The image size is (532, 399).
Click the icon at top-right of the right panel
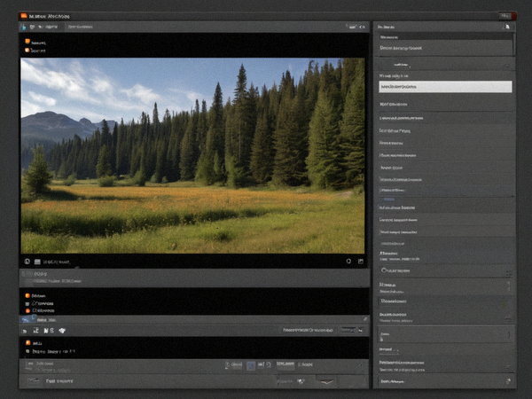[507, 27]
